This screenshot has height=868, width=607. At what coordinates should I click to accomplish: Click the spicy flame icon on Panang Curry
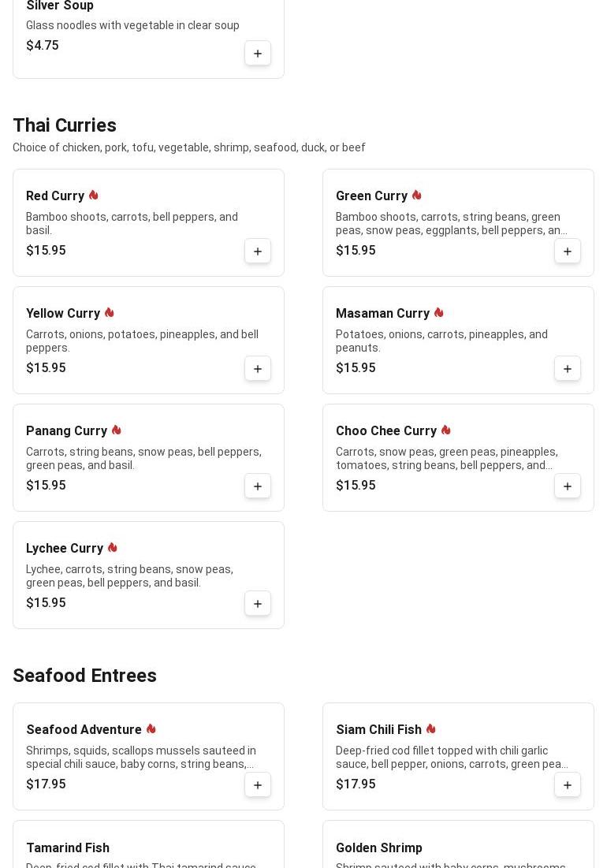(117, 430)
